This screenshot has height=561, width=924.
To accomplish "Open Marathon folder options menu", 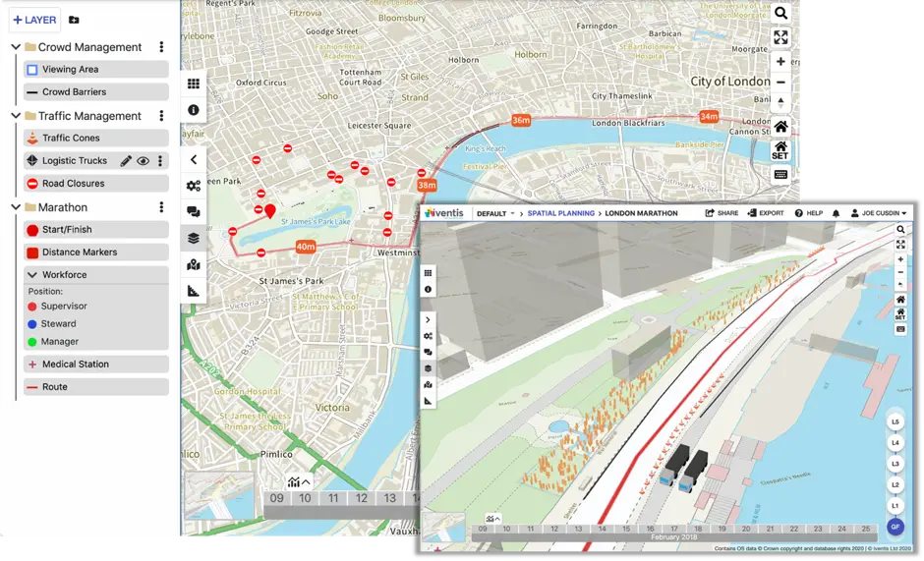I will tap(161, 207).
